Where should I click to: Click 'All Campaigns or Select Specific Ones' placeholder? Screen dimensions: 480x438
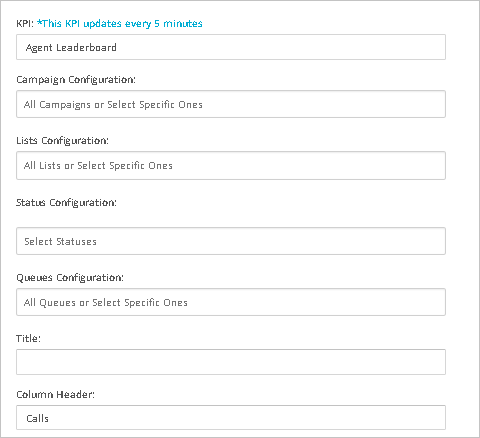coord(113,105)
